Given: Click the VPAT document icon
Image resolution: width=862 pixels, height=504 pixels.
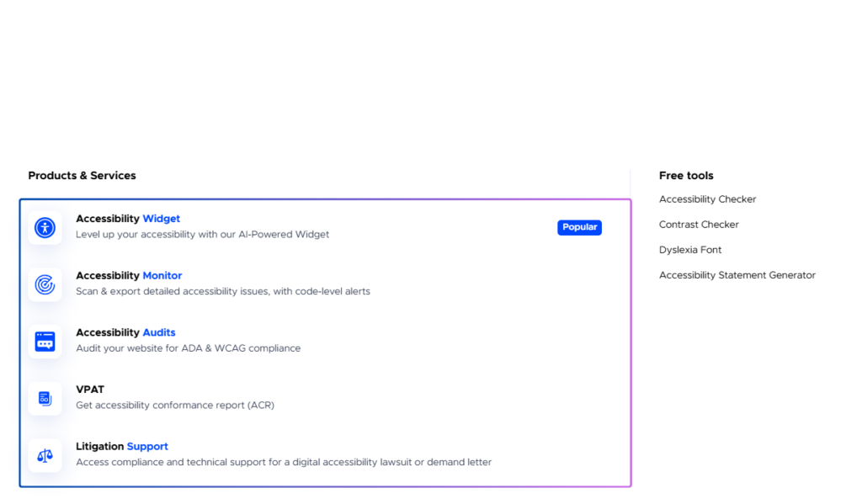Looking at the screenshot, I should (x=45, y=398).
